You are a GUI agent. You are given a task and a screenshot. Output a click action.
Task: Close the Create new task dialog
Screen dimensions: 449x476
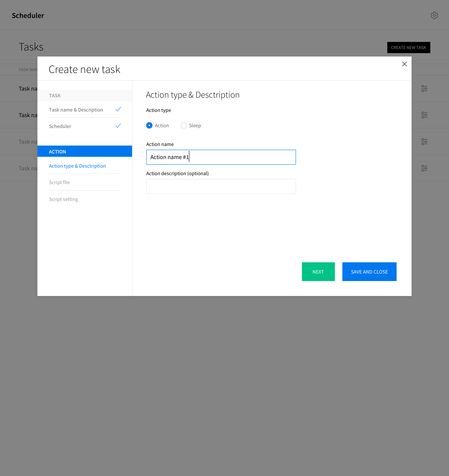tap(404, 64)
